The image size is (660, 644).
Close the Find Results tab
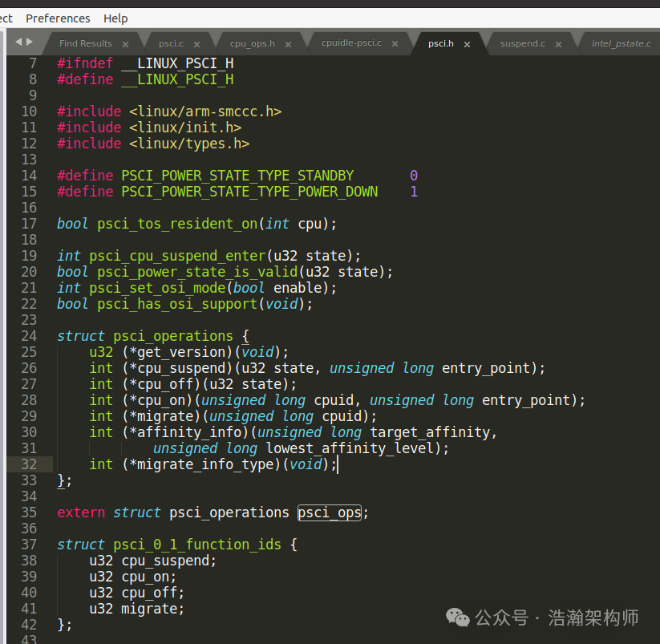(125, 44)
